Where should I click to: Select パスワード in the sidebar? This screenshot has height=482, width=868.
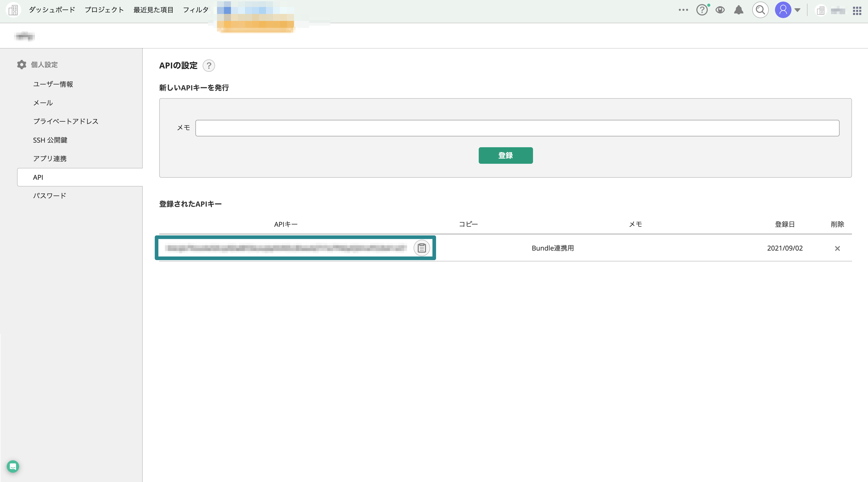tap(50, 196)
